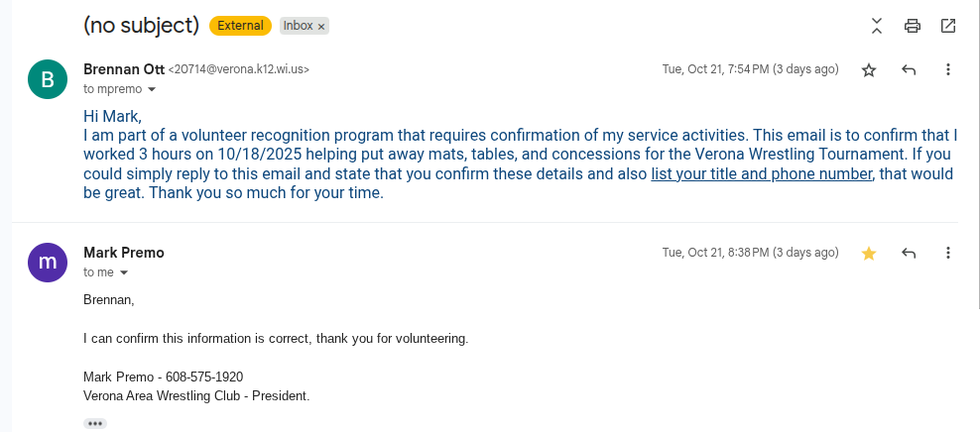Open conversation in new window
This screenshot has height=432, width=980.
click(x=948, y=26)
